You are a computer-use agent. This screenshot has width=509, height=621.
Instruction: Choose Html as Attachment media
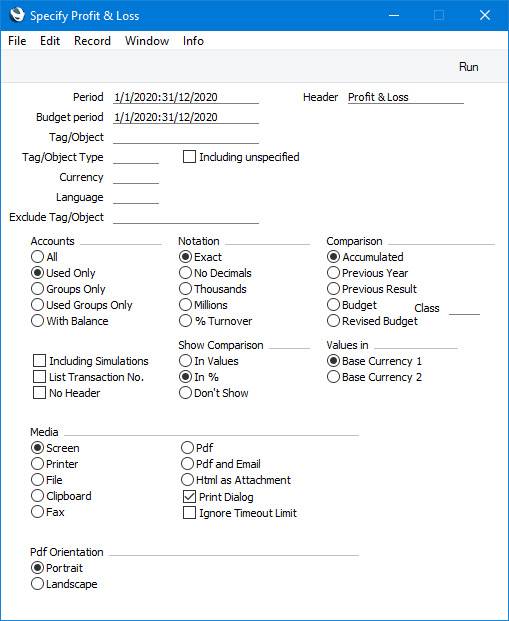(187, 480)
